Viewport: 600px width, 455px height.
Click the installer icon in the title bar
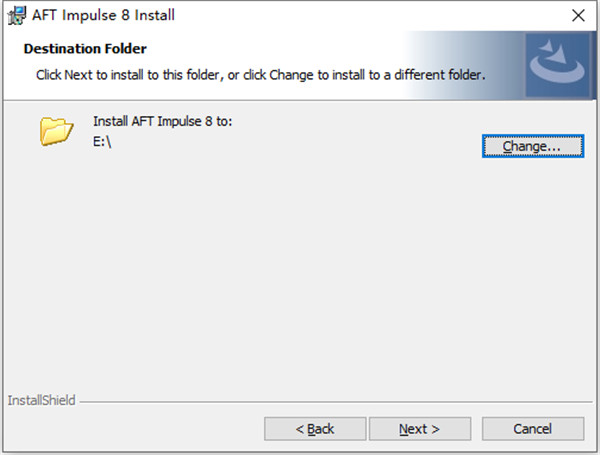coord(16,15)
